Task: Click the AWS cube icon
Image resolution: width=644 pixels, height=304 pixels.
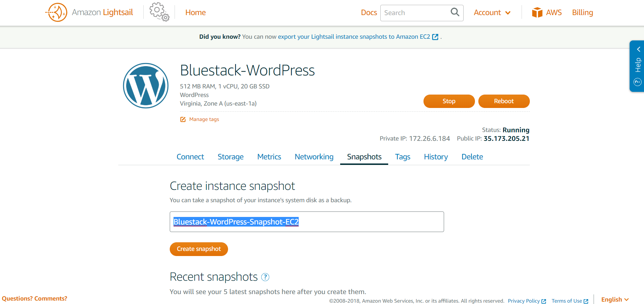Action: (x=537, y=12)
